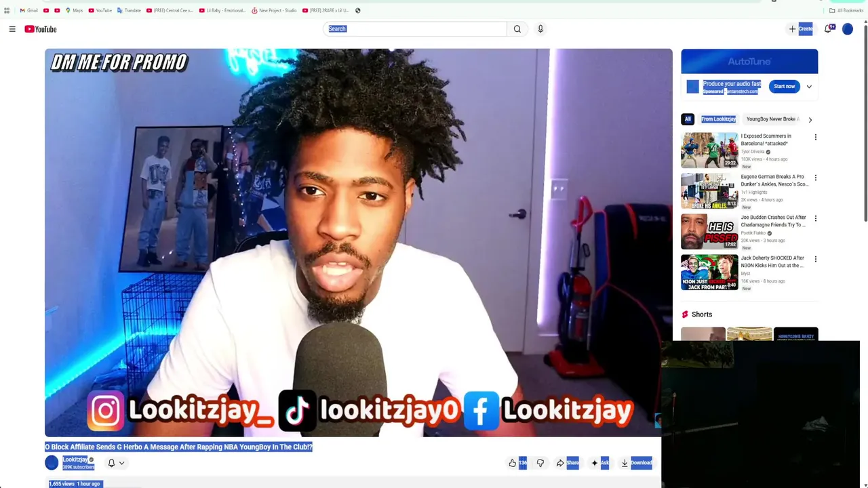Click 'Jack Doherty SHOCKED After' title

(x=773, y=262)
